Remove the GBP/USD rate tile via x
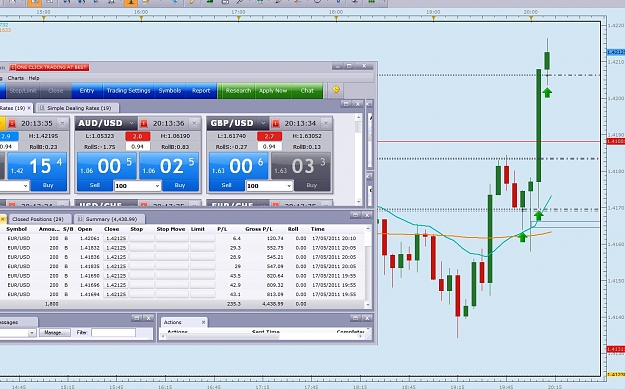The width and height of the screenshot is (625, 389). point(326,124)
